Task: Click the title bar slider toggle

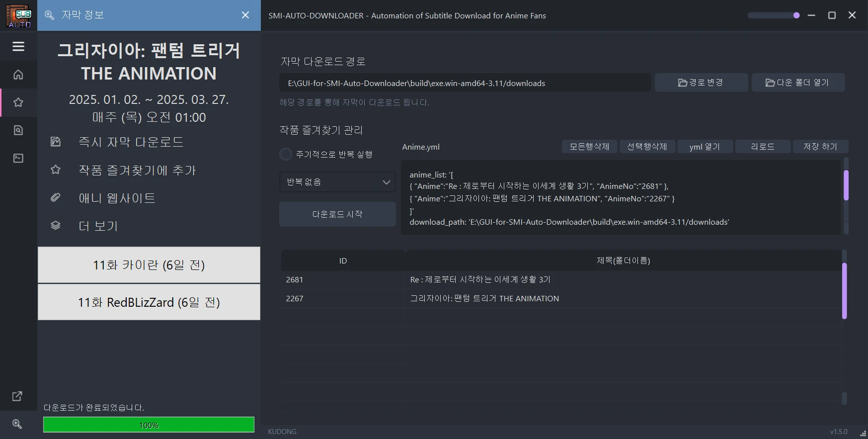Action: pyautogui.click(x=774, y=15)
